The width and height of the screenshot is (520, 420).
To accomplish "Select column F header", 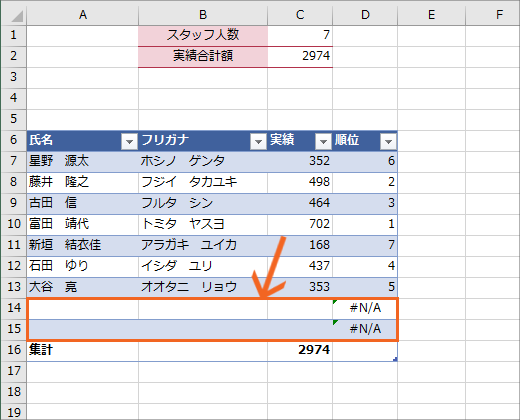I will point(493,15).
